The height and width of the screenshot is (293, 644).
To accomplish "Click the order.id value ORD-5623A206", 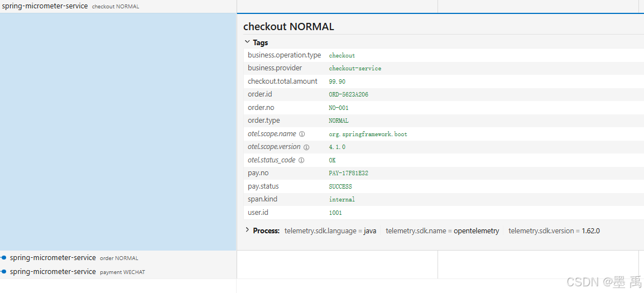I will click(348, 94).
